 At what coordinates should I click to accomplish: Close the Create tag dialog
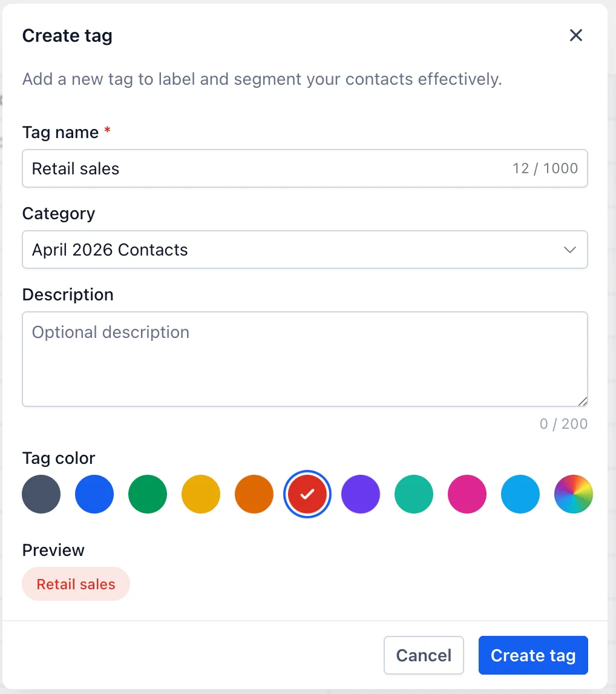[575, 35]
